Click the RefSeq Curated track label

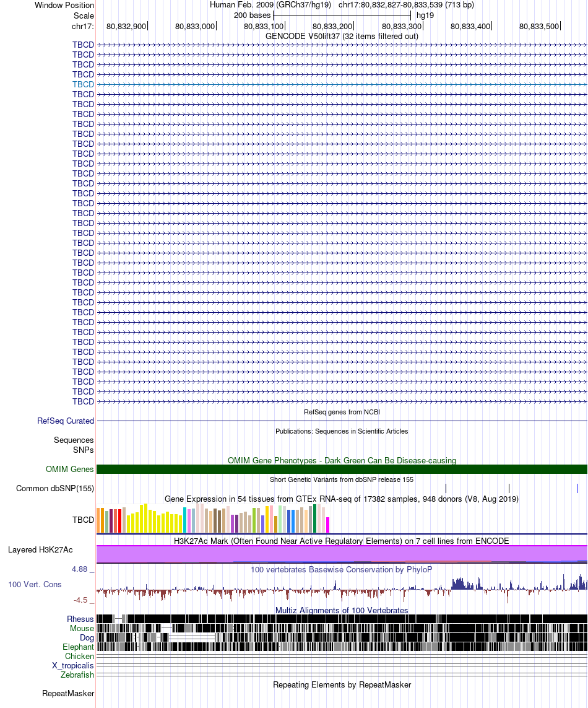click(66, 421)
